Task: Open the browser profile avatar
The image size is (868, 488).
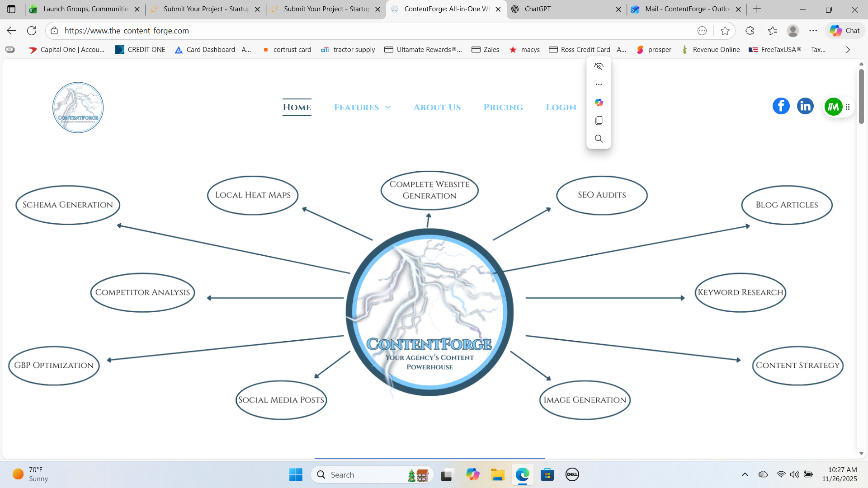Action: click(x=793, y=31)
